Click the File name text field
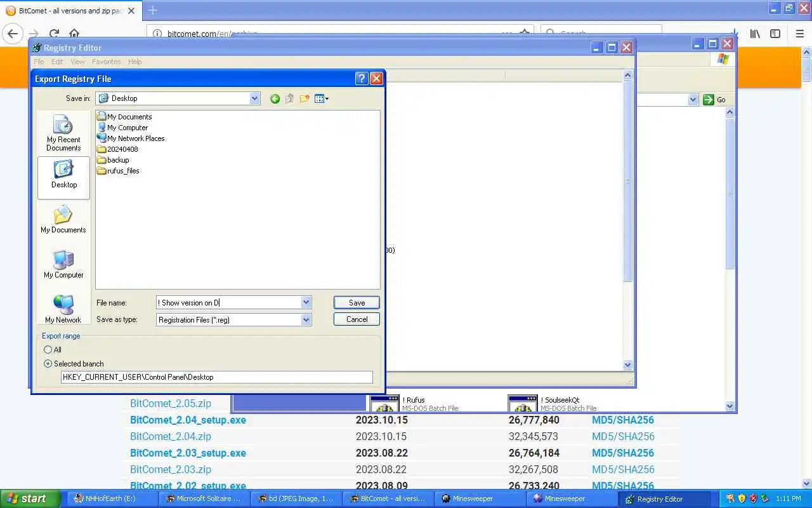 coord(229,303)
